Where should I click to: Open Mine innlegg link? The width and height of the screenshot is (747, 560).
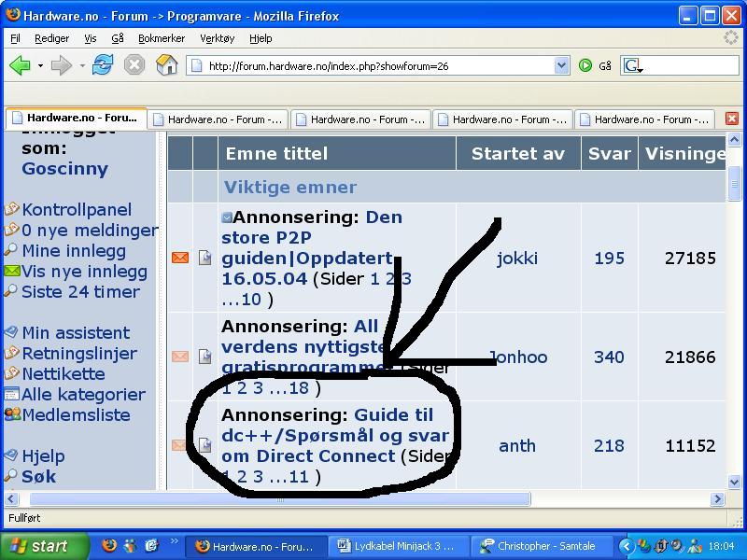pos(74,251)
